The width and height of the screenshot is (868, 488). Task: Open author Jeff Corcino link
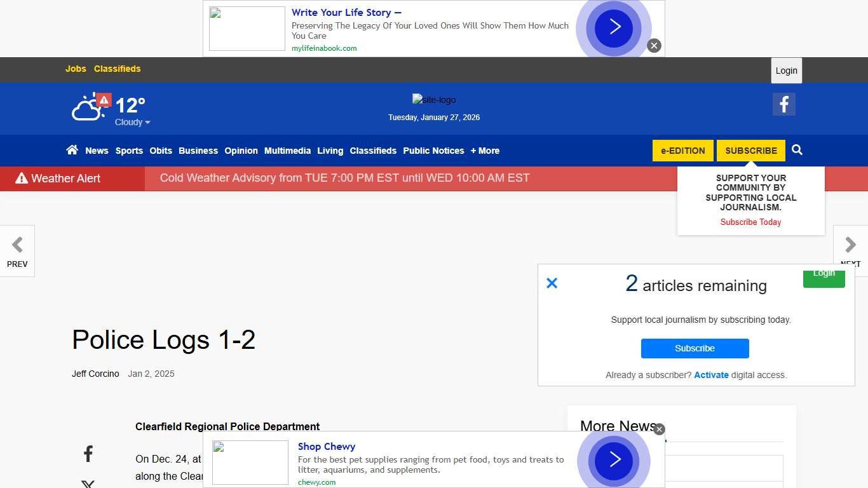[95, 374]
